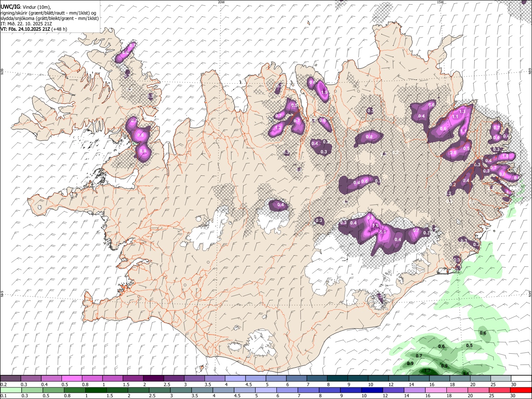This screenshot has width=532, height=399.
Task: Click the upper legend swatch between 8 and 9
Action: tap(337, 378)
